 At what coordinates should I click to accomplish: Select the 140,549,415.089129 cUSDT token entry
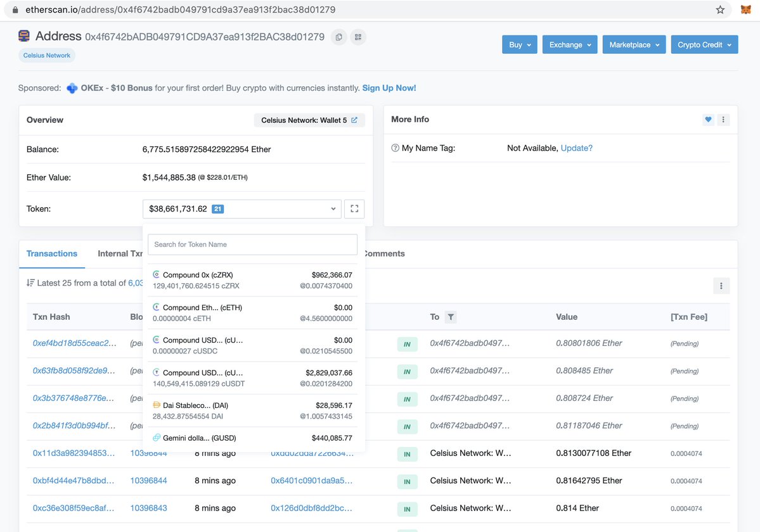(x=252, y=378)
